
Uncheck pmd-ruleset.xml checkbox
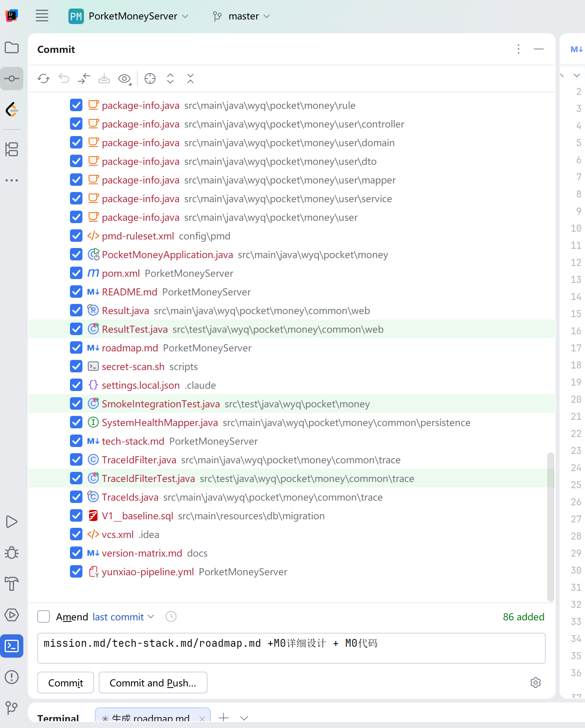click(76, 236)
